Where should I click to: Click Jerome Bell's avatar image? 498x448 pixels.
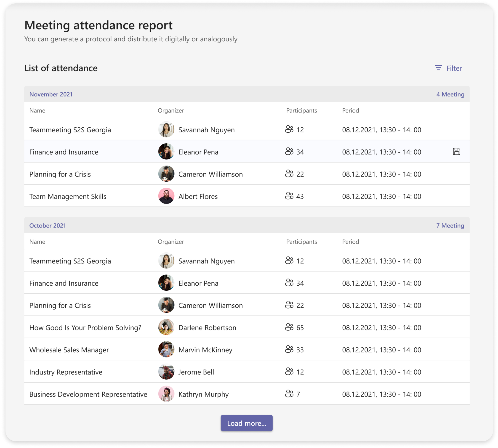(166, 372)
